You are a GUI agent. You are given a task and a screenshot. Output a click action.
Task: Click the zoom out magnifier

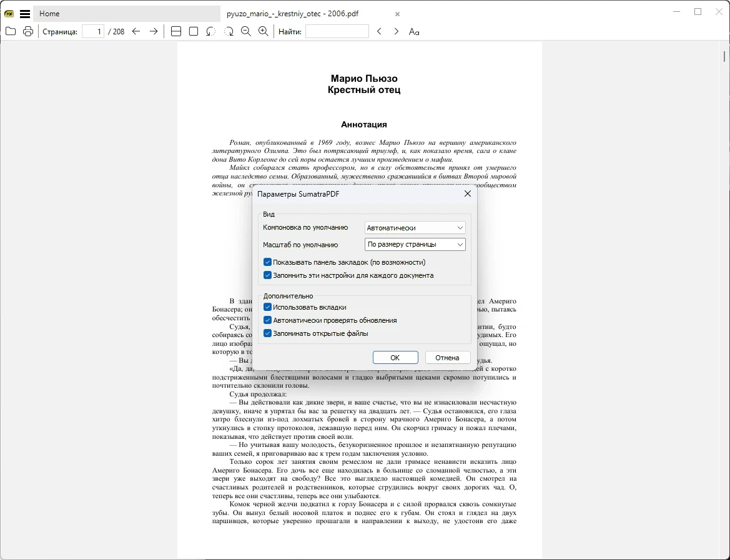(246, 31)
